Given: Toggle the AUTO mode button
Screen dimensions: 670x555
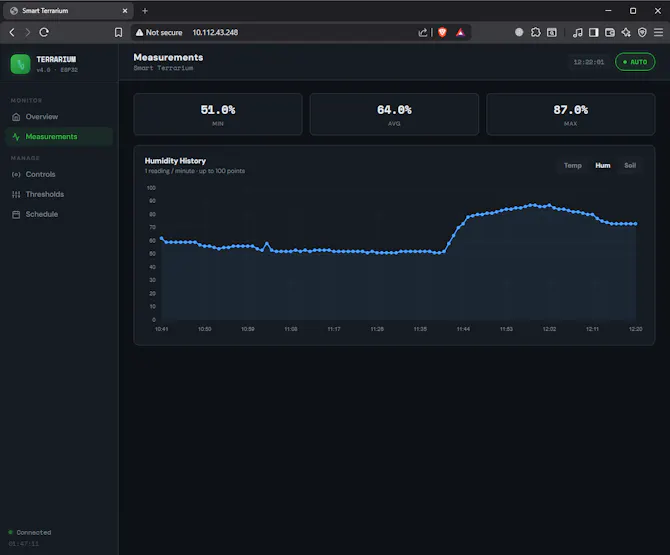Looking at the screenshot, I should [x=635, y=62].
